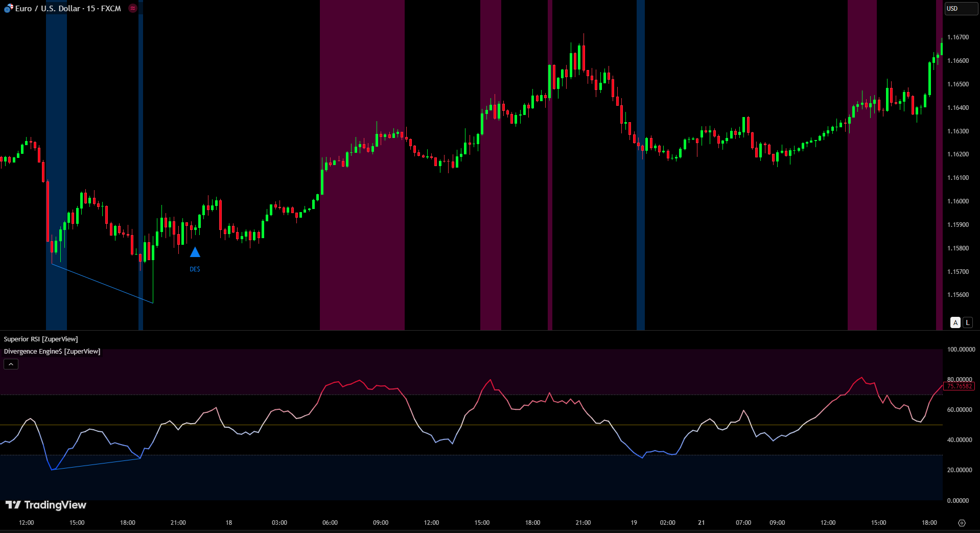Toggle auto scale with the A button
The width and height of the screenshot is (980, 533).
(955, 322)
